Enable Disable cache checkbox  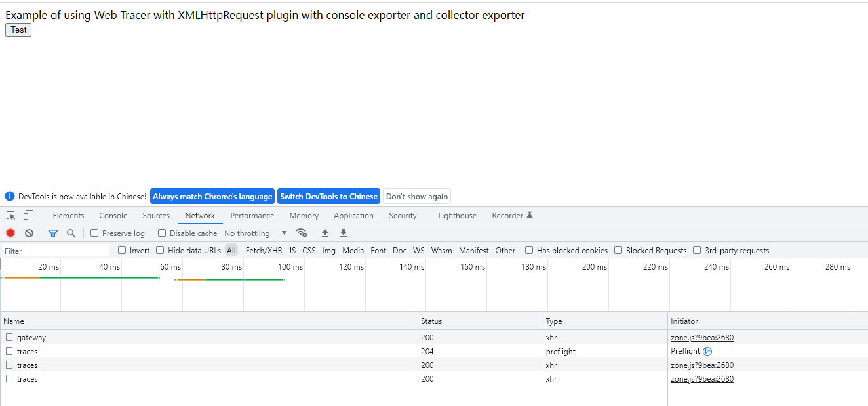(162, 233)
